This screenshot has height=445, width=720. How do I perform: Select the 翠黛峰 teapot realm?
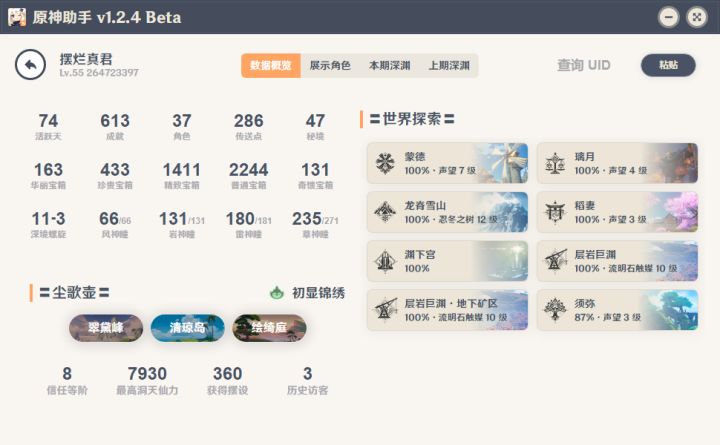pos(106,328)
